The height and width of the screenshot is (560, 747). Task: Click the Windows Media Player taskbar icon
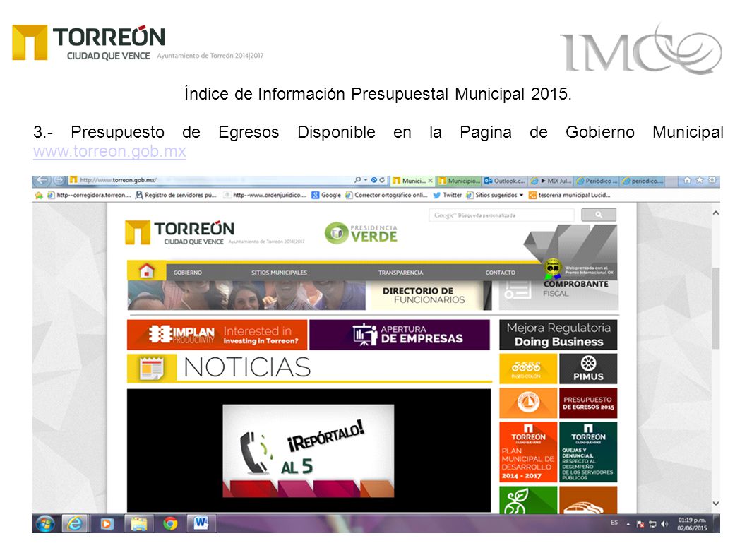(107, 524)
